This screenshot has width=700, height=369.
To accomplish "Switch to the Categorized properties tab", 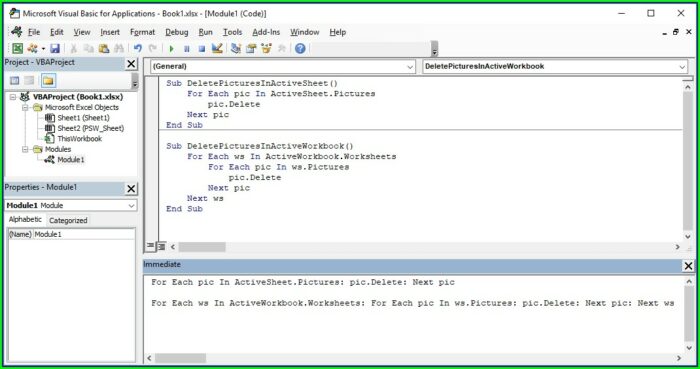I will (x=68, y=220).
